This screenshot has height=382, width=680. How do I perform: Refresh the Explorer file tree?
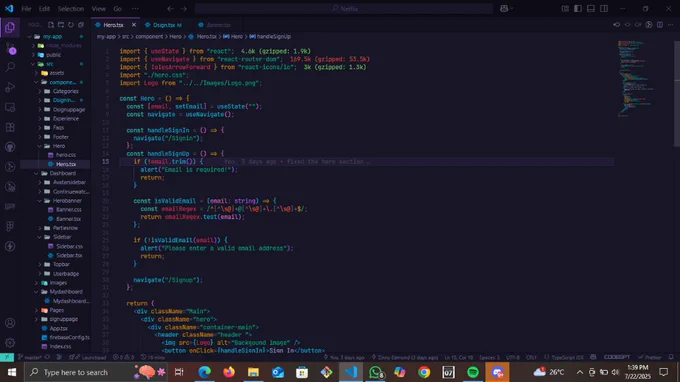point(71,25)
